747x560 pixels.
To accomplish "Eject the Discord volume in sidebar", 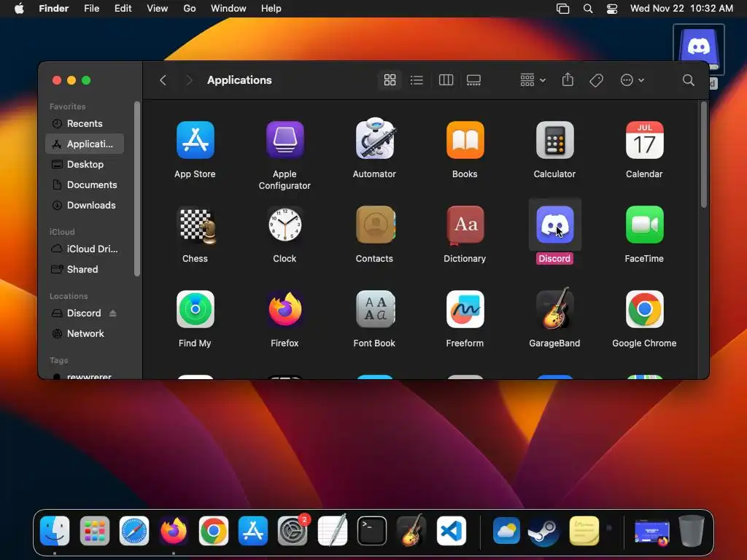I will pos(113,313).
